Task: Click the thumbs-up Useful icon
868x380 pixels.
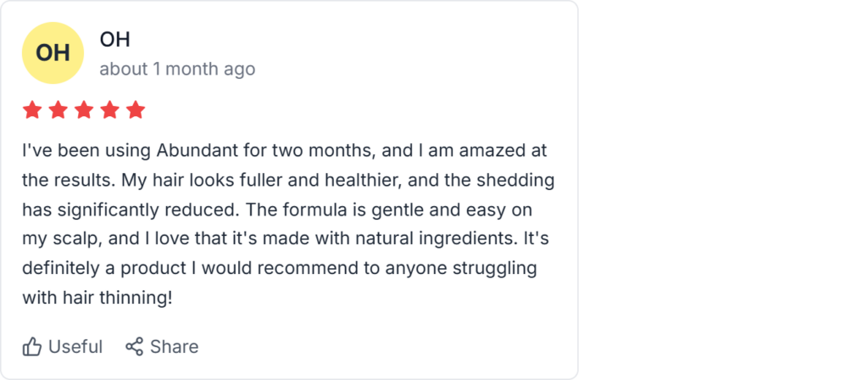Action: [x=32, y=347]
